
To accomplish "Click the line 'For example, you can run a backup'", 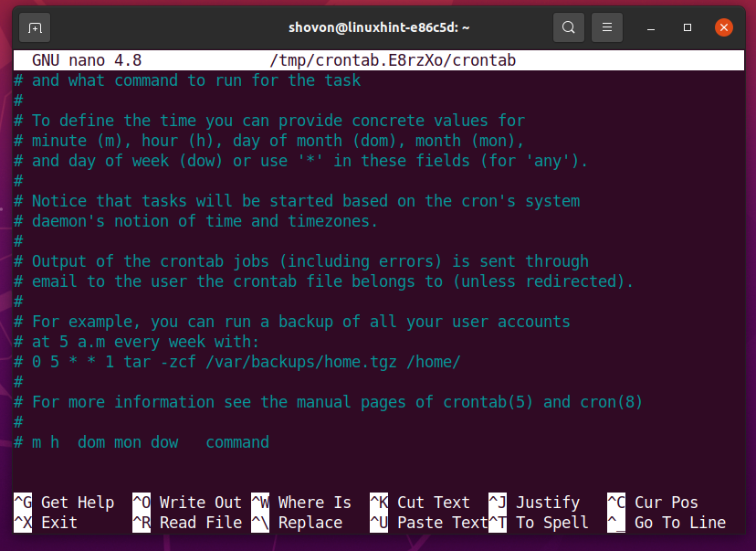I will pyautogui.click(x=291, y=322).
